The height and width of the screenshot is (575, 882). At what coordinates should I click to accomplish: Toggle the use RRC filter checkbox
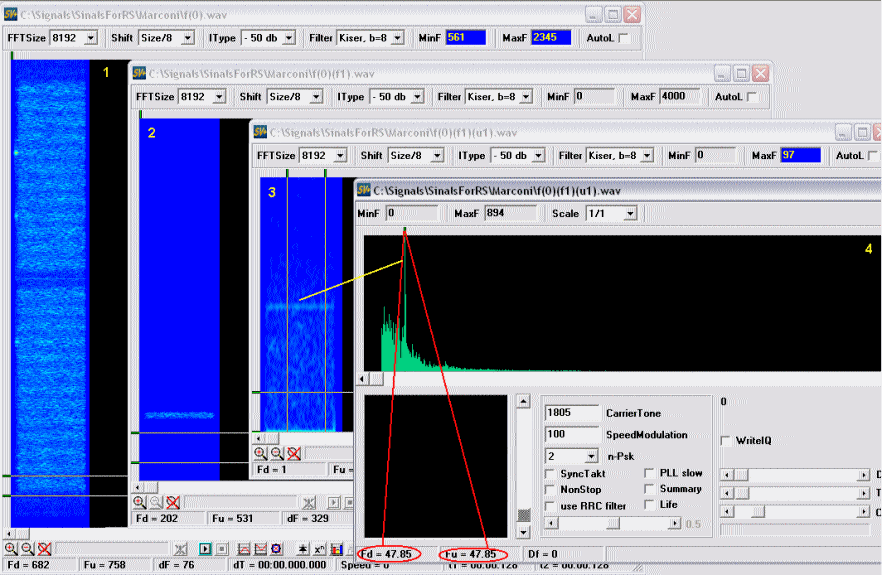coord(550,506)
